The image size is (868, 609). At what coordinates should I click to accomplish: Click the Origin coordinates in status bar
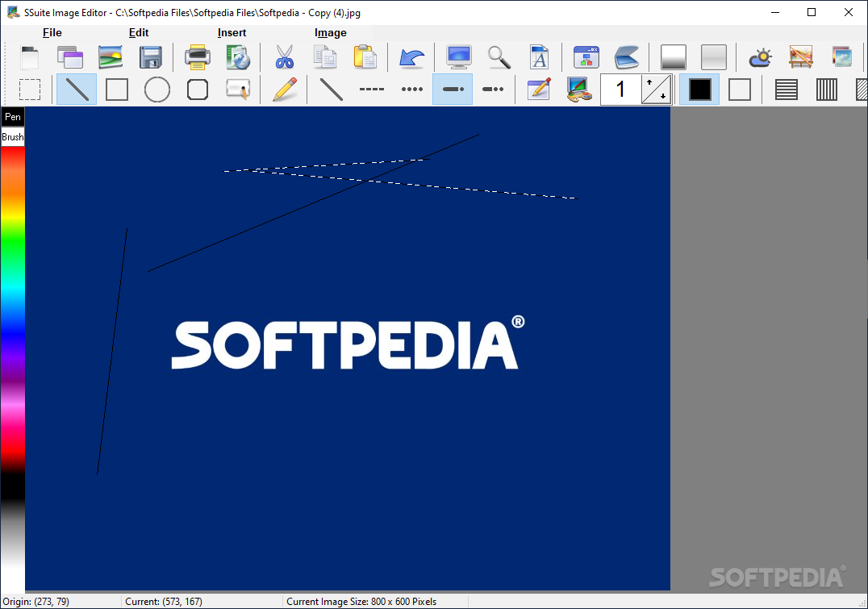coord(36,601)
